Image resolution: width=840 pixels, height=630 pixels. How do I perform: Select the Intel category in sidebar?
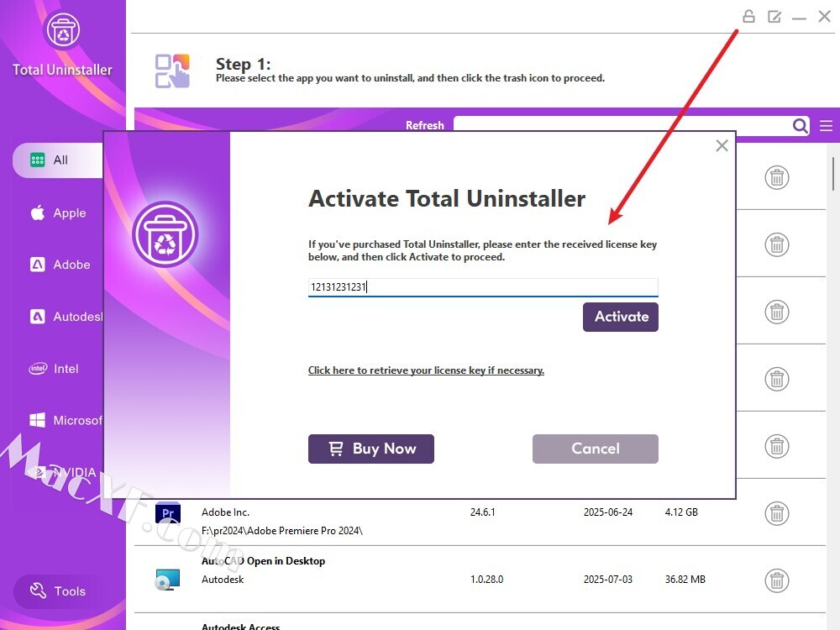[54, 369]
